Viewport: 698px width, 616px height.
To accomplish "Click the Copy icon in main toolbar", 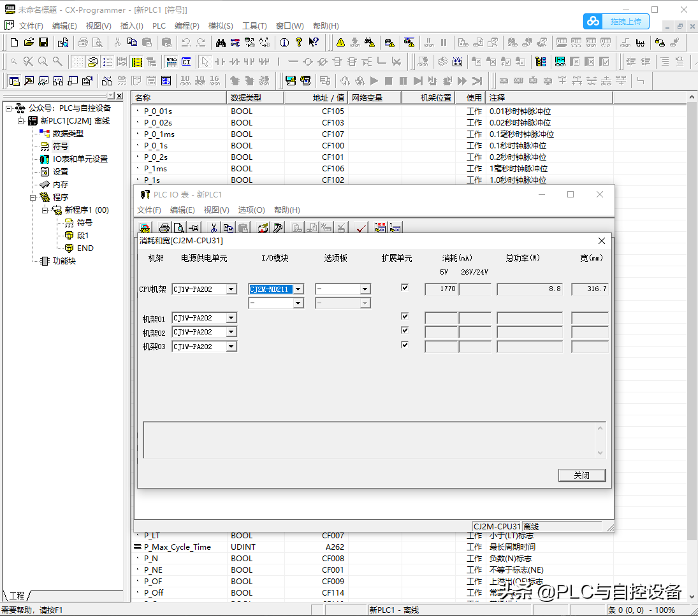I will point(132,42).
